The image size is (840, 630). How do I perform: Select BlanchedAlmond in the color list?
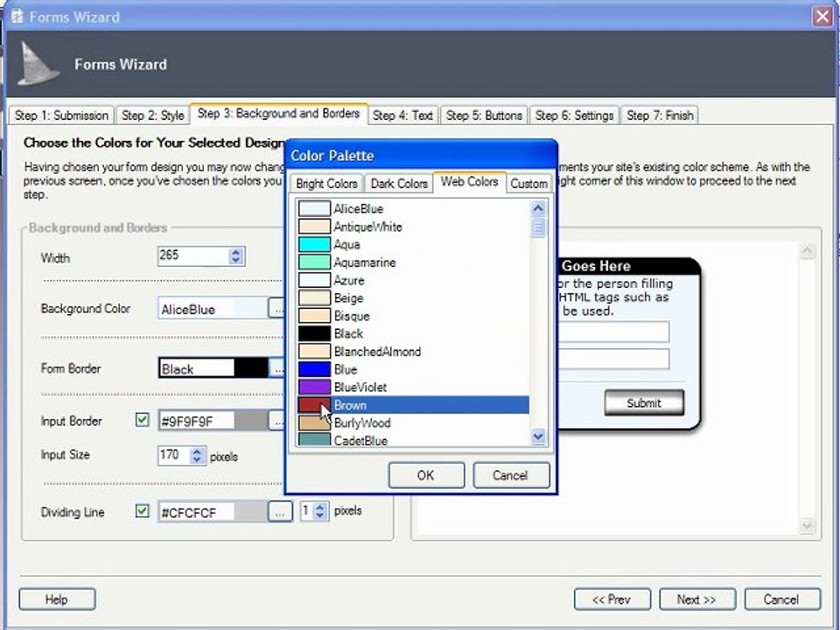point(412,352)
